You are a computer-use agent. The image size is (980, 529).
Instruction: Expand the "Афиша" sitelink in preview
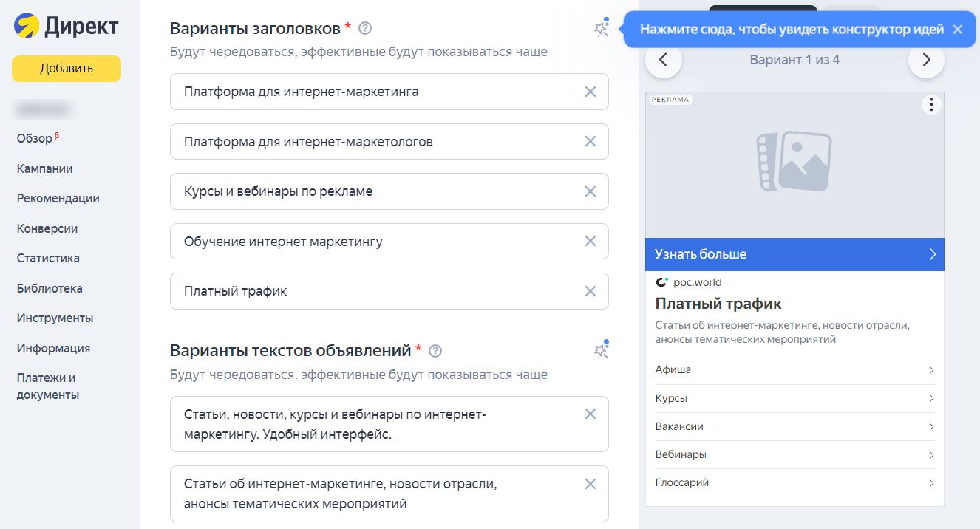click(794, 369)
